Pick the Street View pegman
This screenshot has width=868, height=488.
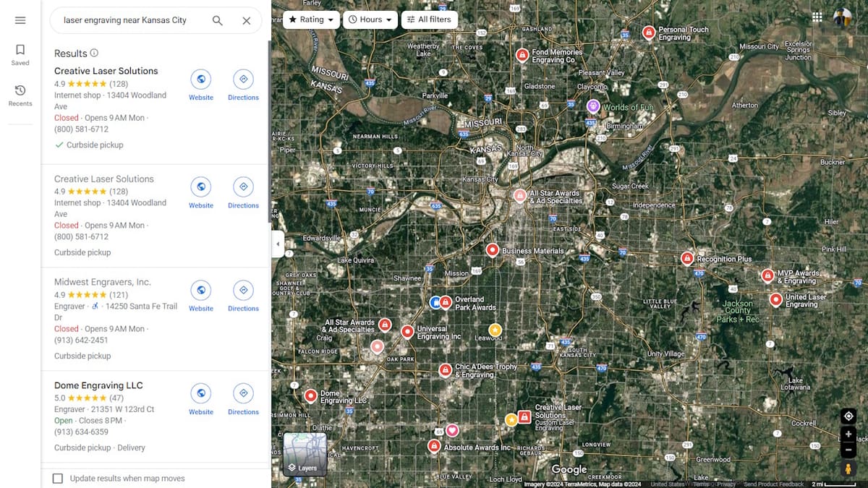point(848,468)
